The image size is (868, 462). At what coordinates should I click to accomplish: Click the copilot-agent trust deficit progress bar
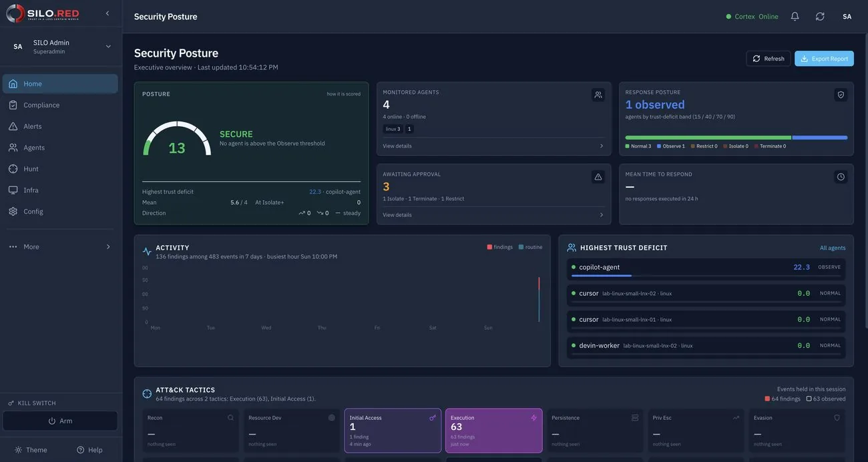(x=706, y=276)
